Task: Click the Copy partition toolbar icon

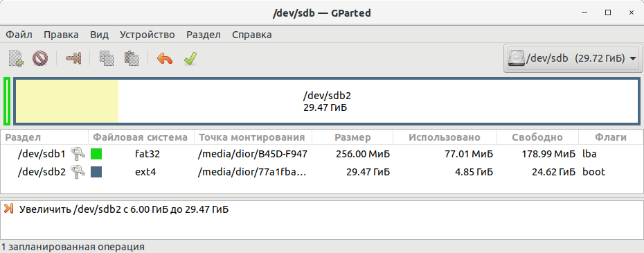Action: coord(107,58)
